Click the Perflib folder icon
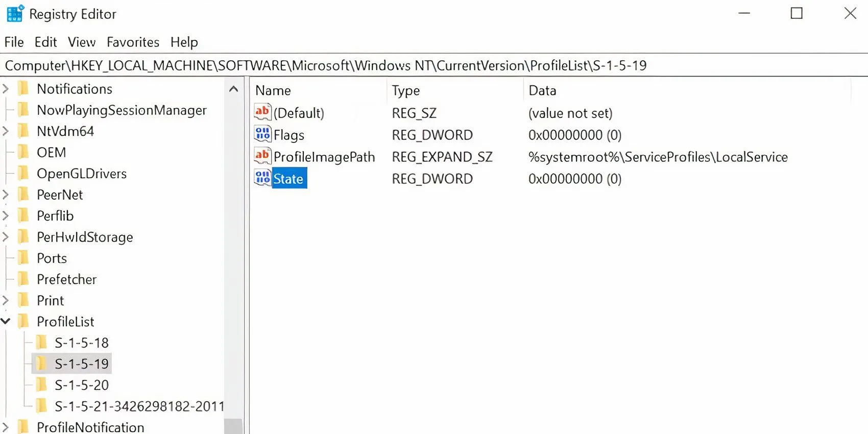The height and width of the screenshot is (434, 868). click(x=23, y=215)
